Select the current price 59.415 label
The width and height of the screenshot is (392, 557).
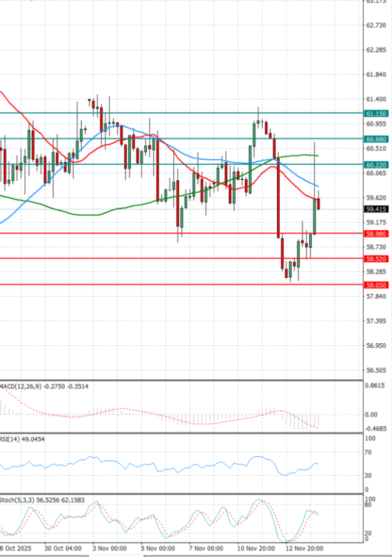coord(375,210)
